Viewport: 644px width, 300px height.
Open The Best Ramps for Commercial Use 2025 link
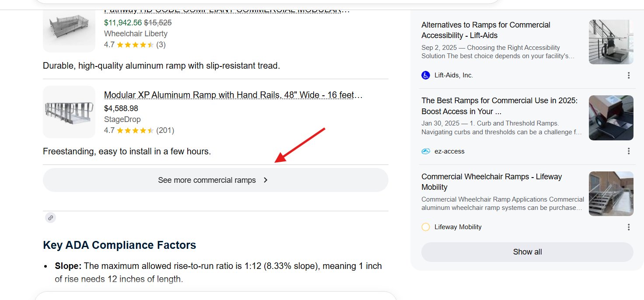[499, 106]
